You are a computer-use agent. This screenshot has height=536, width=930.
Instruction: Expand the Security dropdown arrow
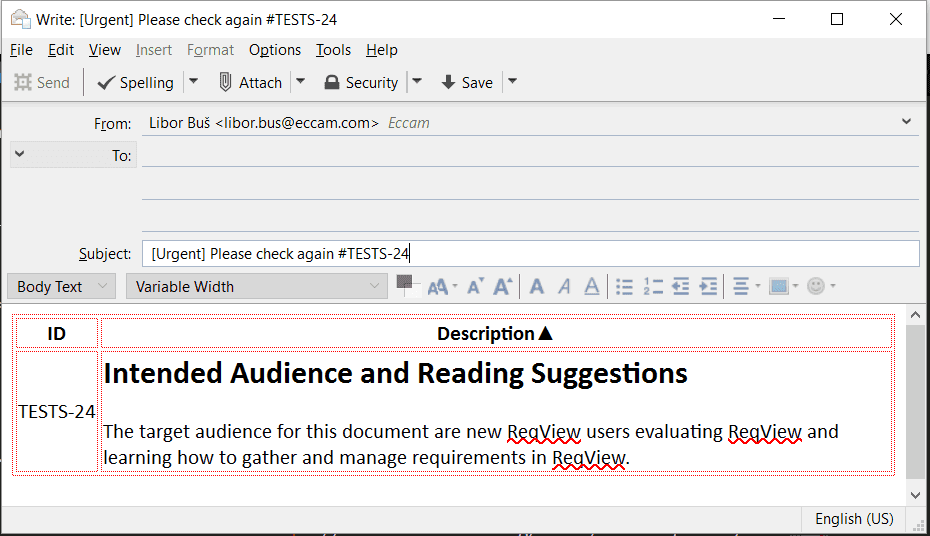(417, 82)
